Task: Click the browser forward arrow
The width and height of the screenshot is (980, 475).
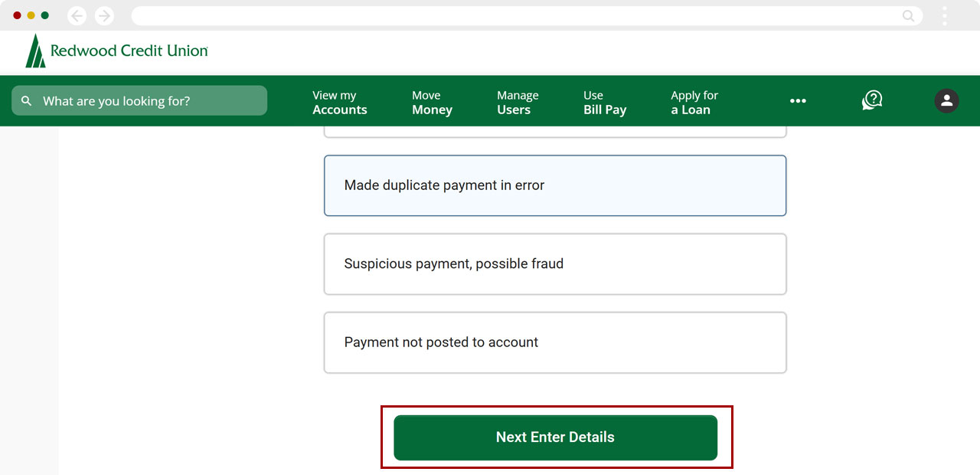Action: click(x=104, y=15)
